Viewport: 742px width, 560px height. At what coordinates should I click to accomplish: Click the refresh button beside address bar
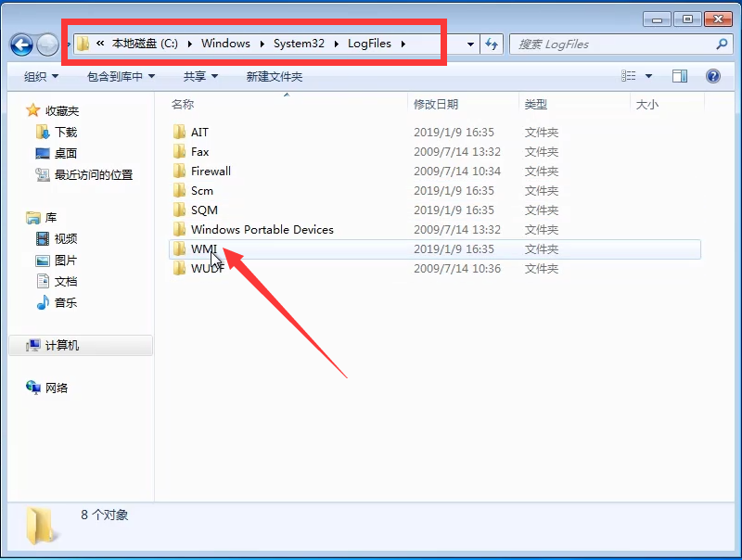point(492,45)
